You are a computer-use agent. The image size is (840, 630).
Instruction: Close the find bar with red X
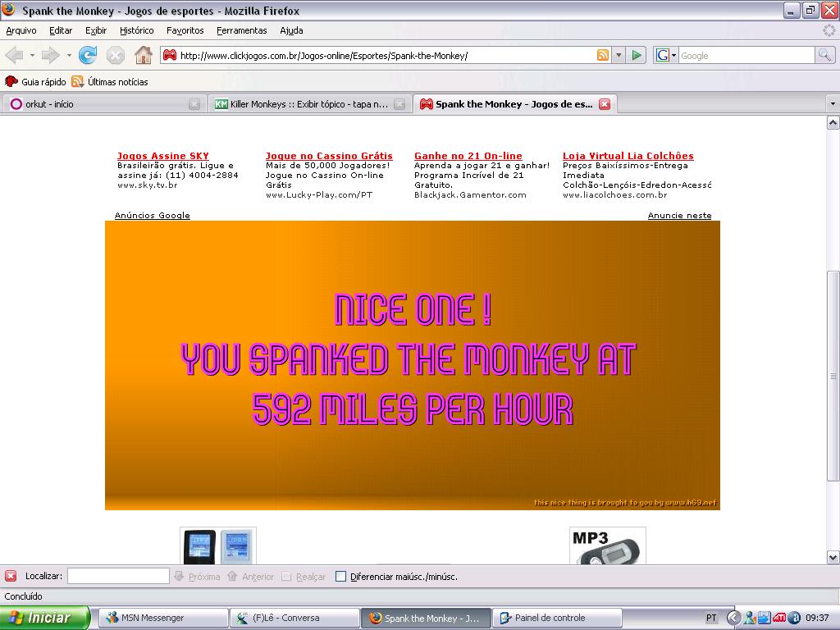[11, 576]
